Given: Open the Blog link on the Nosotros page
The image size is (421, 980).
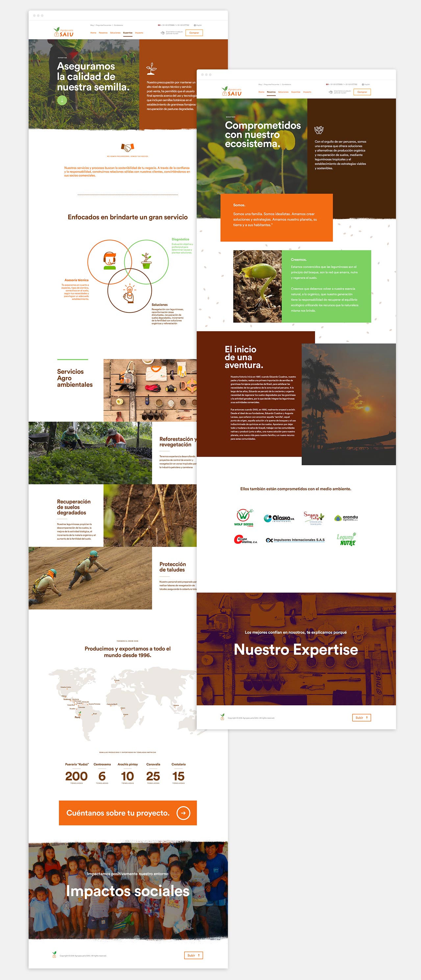Looking at the screenshot, I should pyautogui.click(x=260, y=85).
